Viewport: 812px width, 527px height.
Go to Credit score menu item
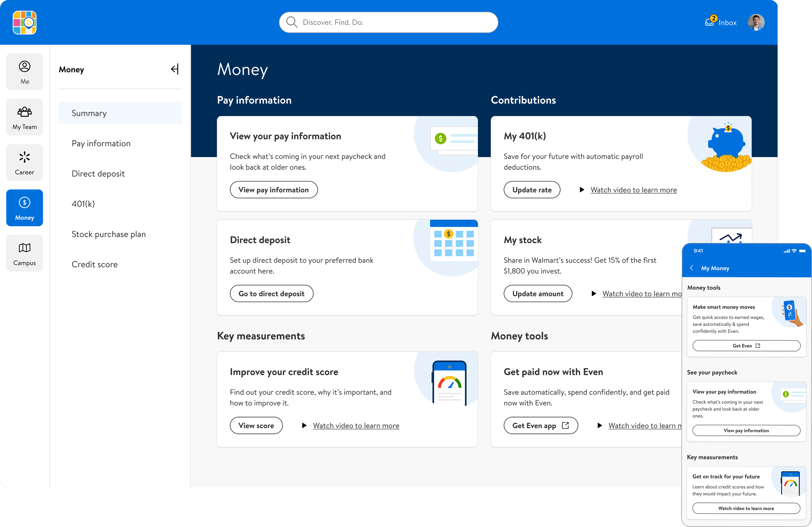95,264
